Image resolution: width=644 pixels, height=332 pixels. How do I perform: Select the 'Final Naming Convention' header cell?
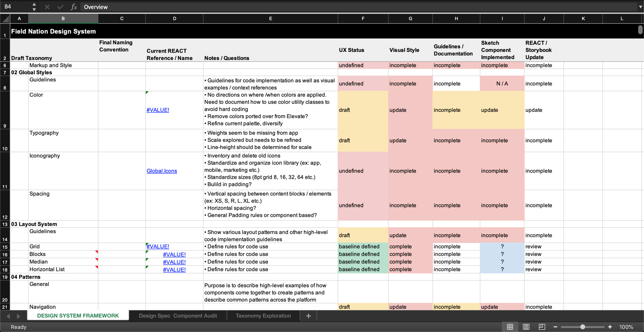point(122,50)
